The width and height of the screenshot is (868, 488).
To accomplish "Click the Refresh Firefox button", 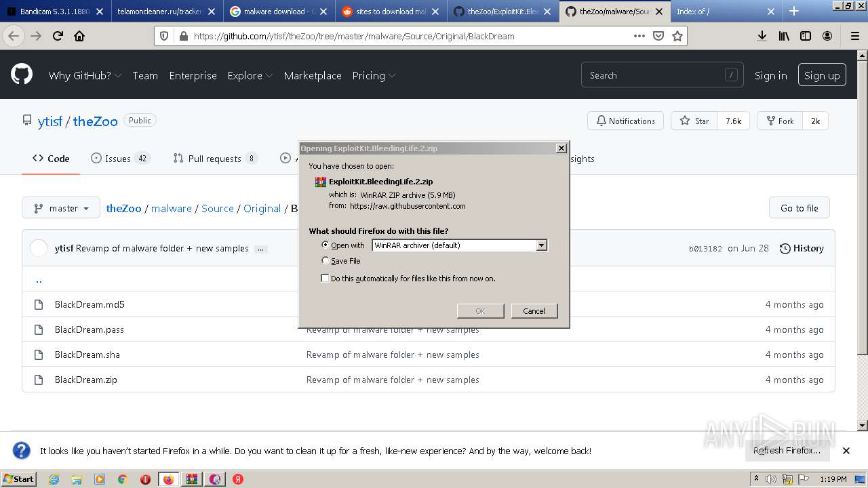I will (787, 451).
